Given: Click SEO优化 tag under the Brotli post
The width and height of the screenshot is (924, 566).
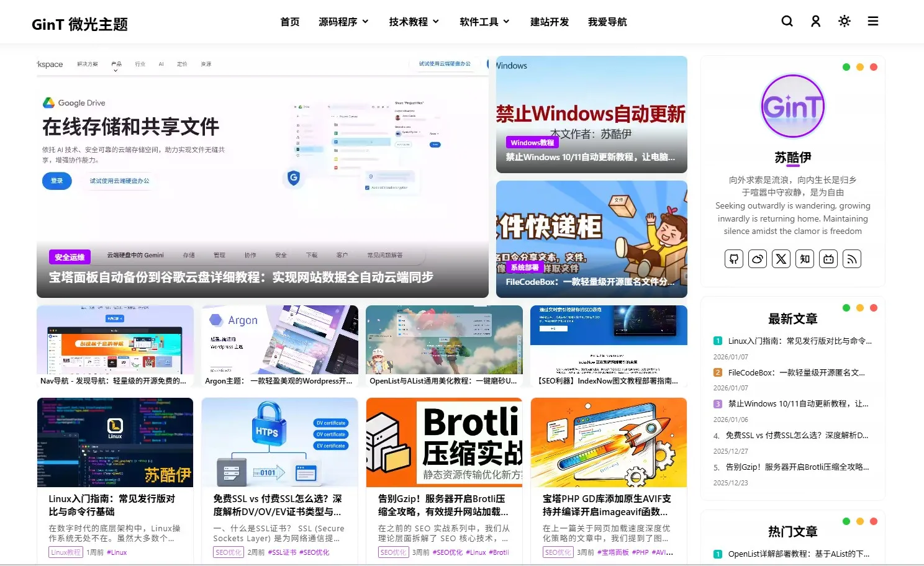Looking at the screenshot, I should tap(394, 552).
